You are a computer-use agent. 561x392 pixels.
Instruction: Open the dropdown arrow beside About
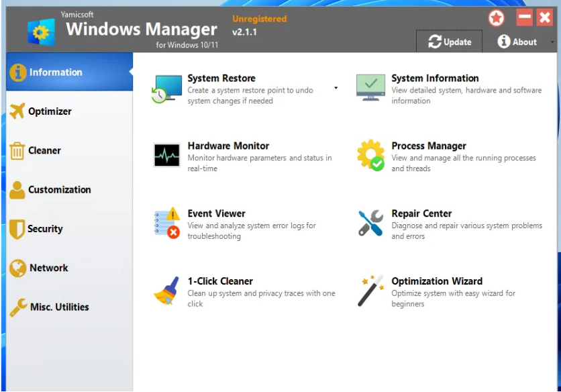coord(552,42)
